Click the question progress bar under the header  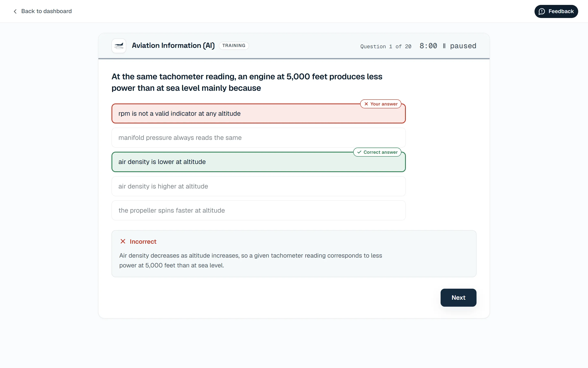(x=294, y=59)
